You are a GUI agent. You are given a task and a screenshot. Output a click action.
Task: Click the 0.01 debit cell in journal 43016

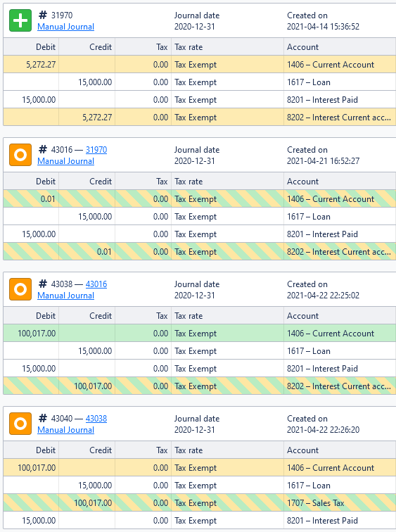[31, 199]
